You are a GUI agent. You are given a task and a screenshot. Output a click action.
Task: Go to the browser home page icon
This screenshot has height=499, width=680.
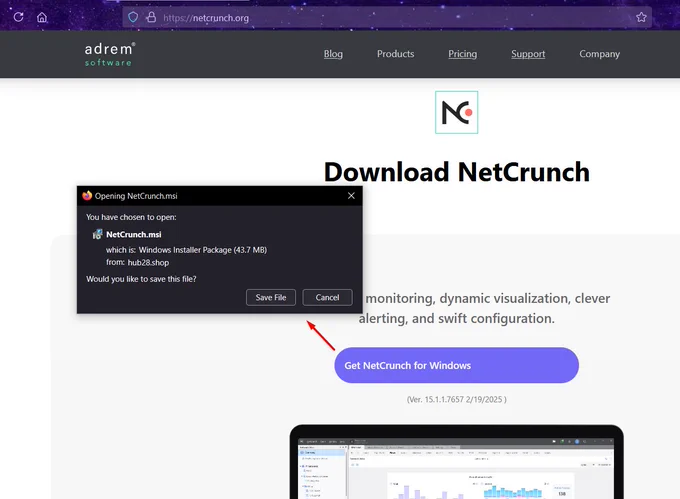(x=42, y=17)
